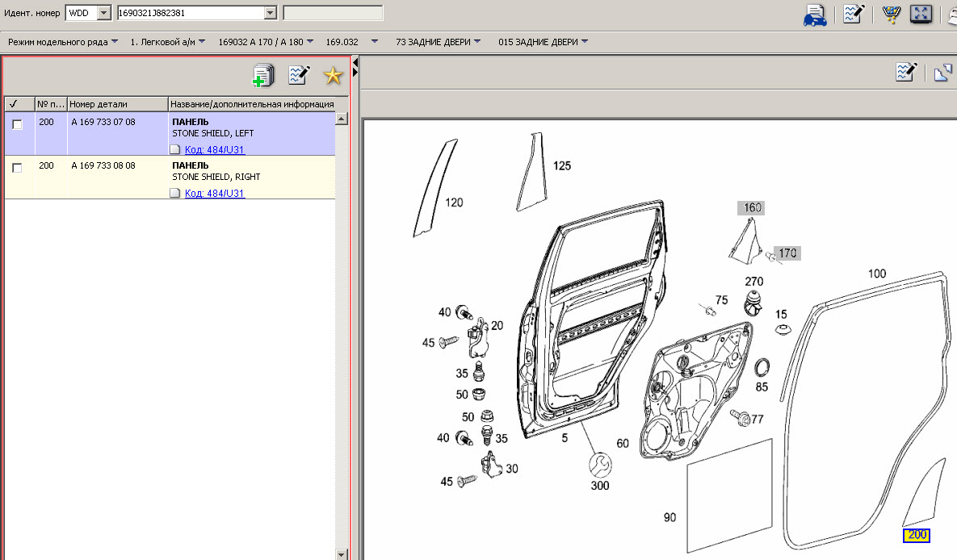Add selected parts to the shopping list
The image size is (957, 560).
coord(263,76)
